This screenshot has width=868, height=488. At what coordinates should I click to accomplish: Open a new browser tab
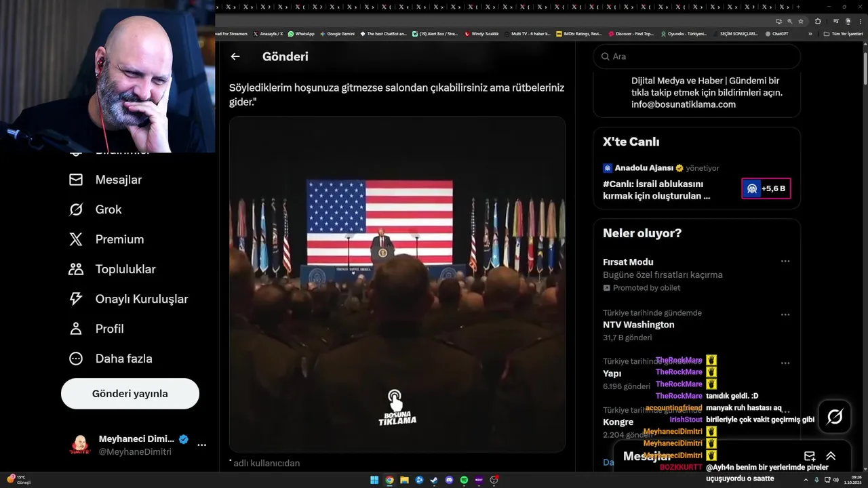click(798, 7)
